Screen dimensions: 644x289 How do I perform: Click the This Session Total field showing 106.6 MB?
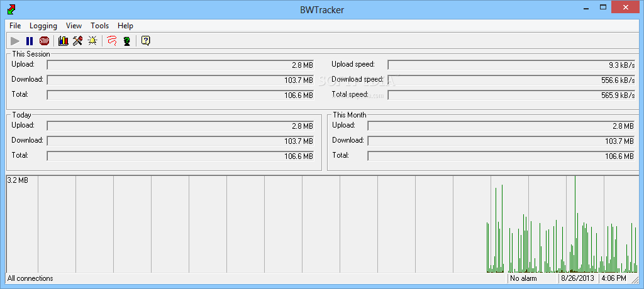click(180, 95)
